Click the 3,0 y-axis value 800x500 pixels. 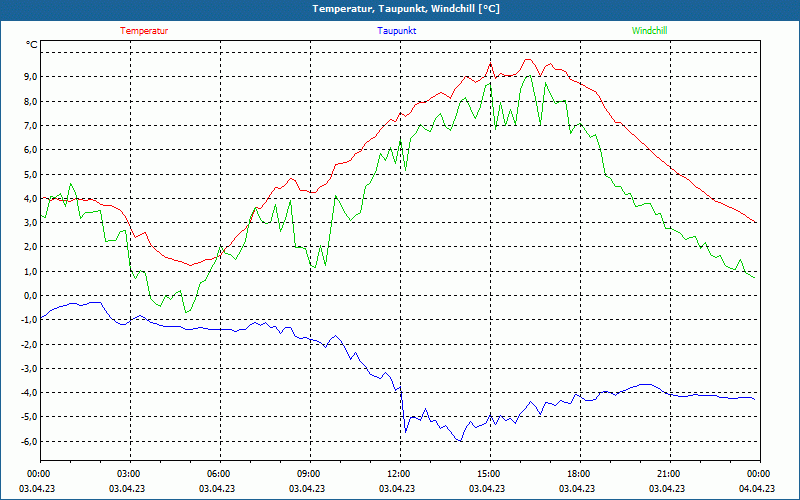click(31, 222)
